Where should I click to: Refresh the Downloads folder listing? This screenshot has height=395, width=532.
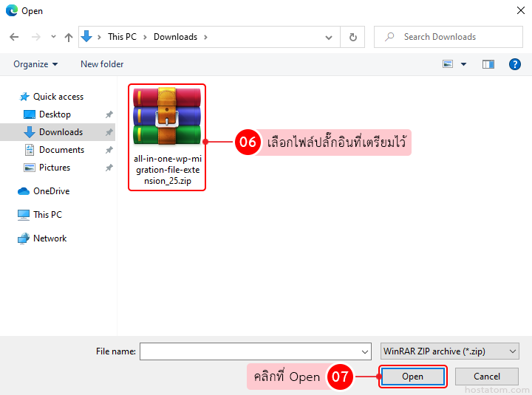(x=352, y=37)
